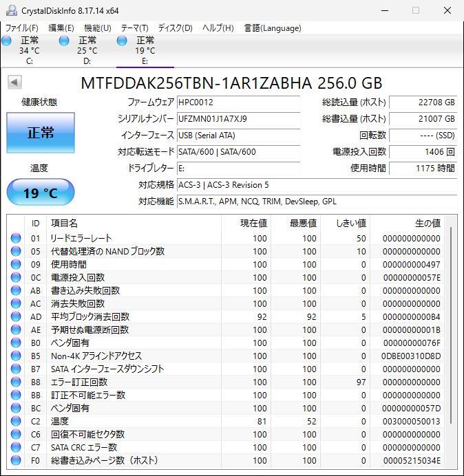This screenshot has width=464, height=476.
Task: Click the status orb of attribute AB row
Action: tap(16, 290)
